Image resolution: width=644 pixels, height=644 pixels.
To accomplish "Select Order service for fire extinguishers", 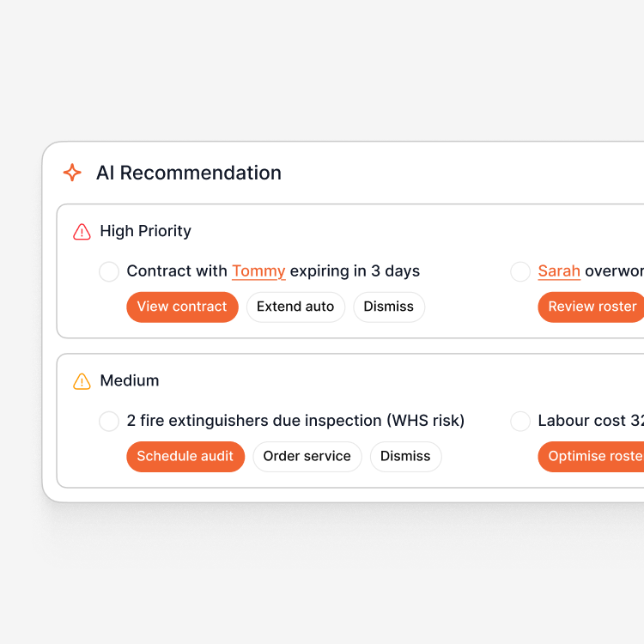I will tap(307, 456).
